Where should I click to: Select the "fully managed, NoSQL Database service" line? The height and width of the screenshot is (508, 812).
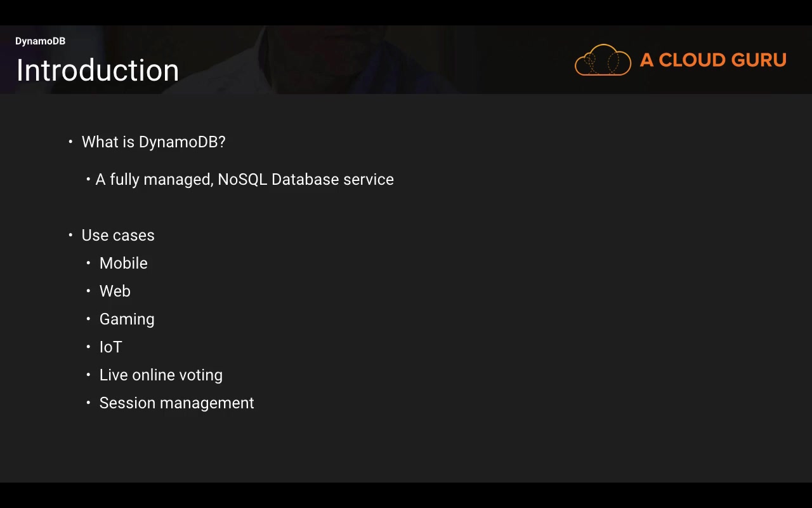pos(244,180)
